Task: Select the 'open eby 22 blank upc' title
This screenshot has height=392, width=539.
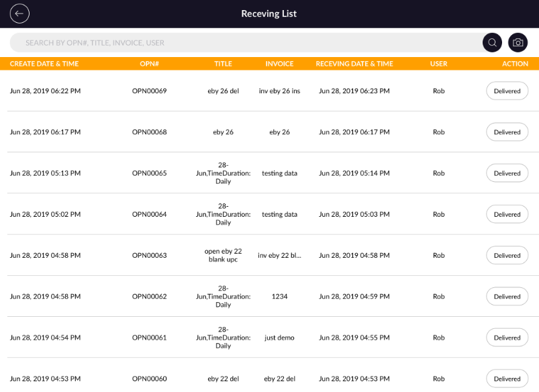Action: coord(223,255)
